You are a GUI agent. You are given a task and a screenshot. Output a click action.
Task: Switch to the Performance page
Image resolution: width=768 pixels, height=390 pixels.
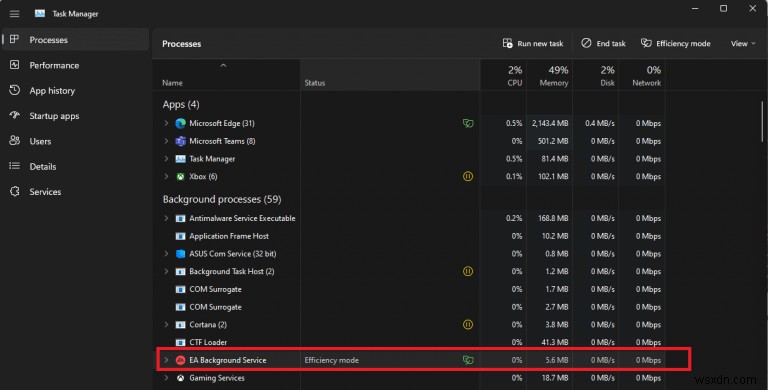76,65
